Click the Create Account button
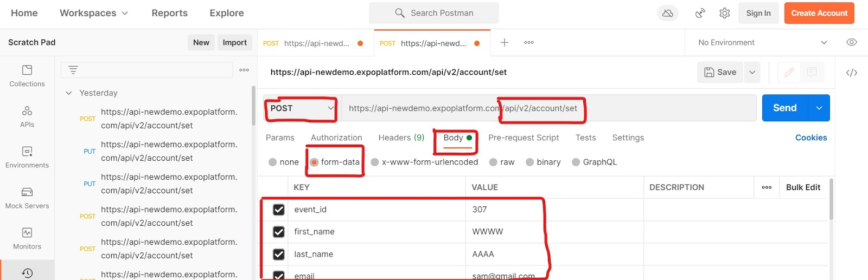 819,13
